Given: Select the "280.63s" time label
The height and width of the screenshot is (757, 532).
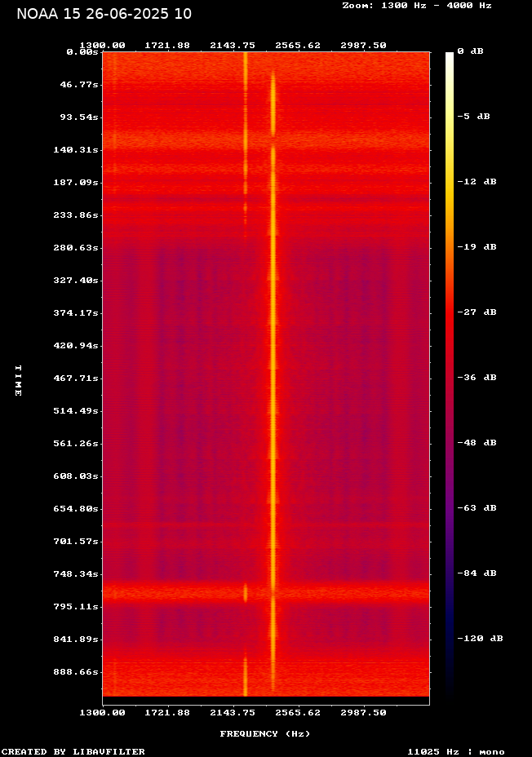Looking at the screenshot, I should tap(76, 248).
